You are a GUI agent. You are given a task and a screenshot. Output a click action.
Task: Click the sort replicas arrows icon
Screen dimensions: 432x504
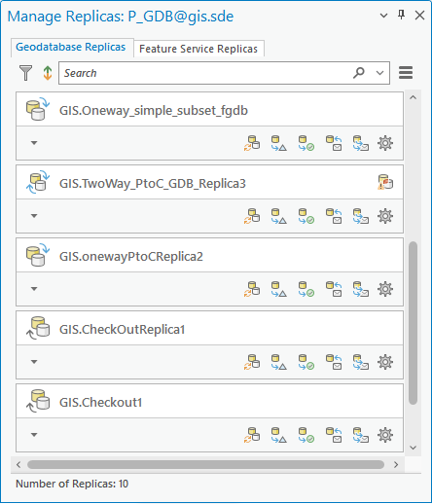point(48,73)
